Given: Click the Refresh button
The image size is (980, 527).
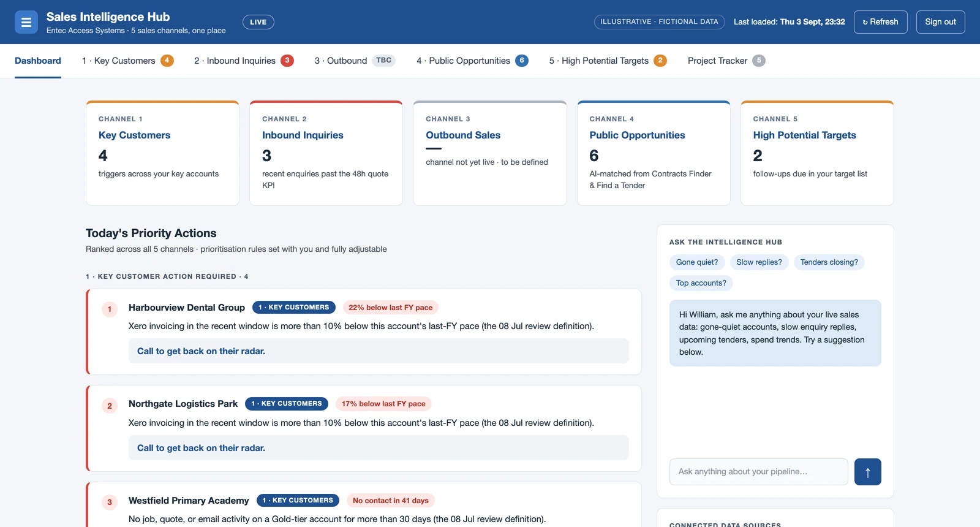Looking at the screenshot, I should click(880, 22).
